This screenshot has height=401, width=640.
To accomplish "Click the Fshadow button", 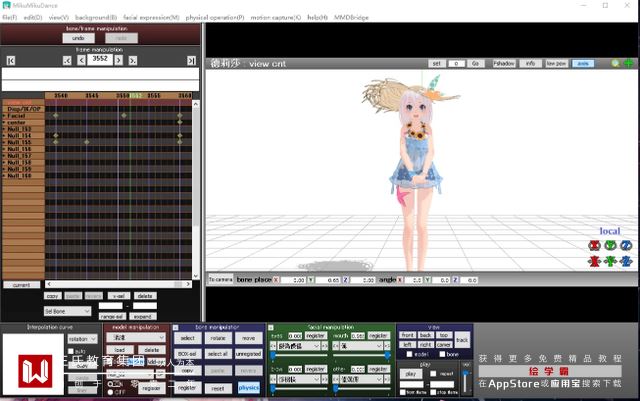I will [504, 63].
